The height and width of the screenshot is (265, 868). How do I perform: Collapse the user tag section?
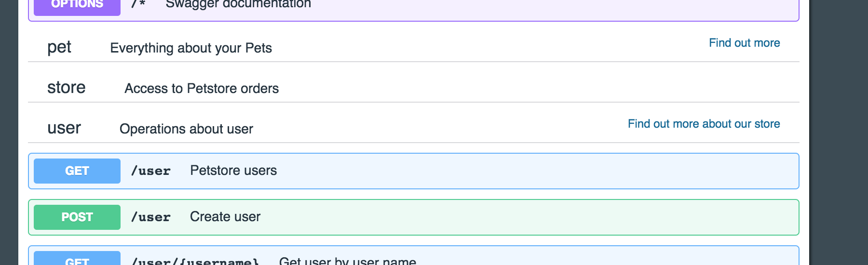point(64,128)
